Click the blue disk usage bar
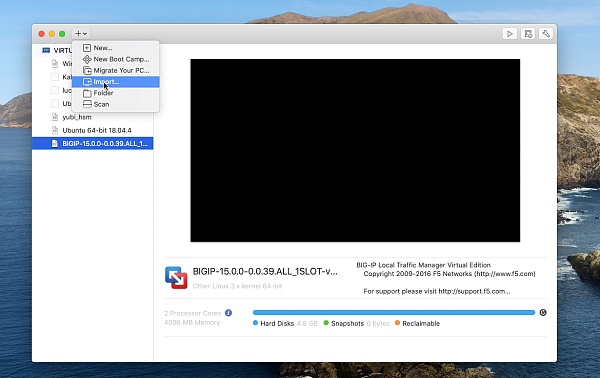600x378 pixels. [x=394, y=313]
